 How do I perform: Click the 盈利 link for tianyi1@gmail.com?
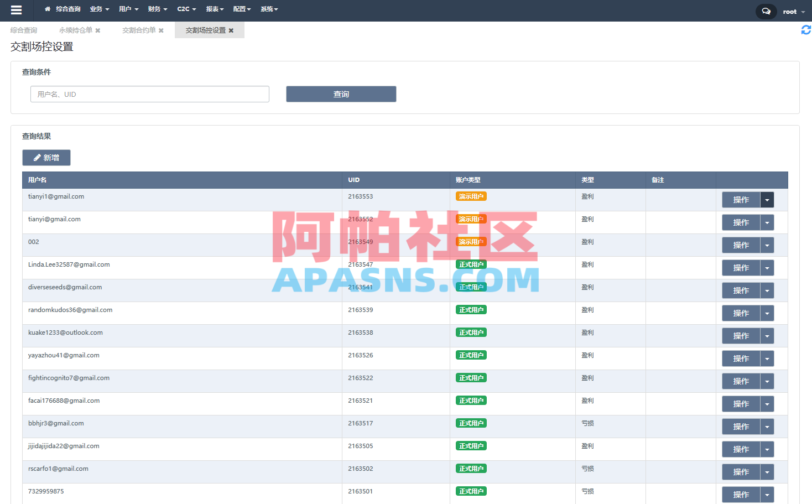tap(587, 196)
